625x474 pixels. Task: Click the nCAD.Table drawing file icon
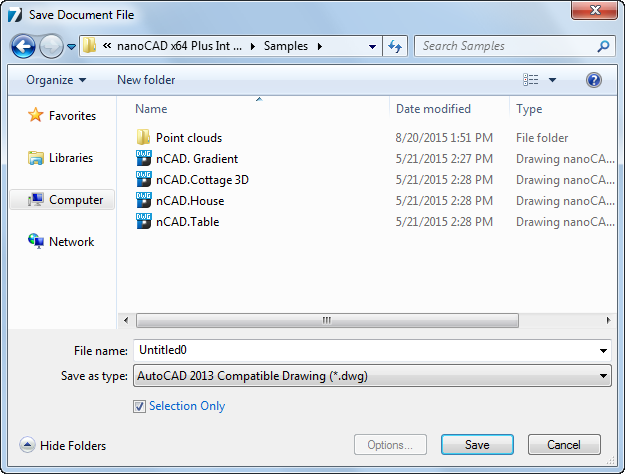point(143,222)
